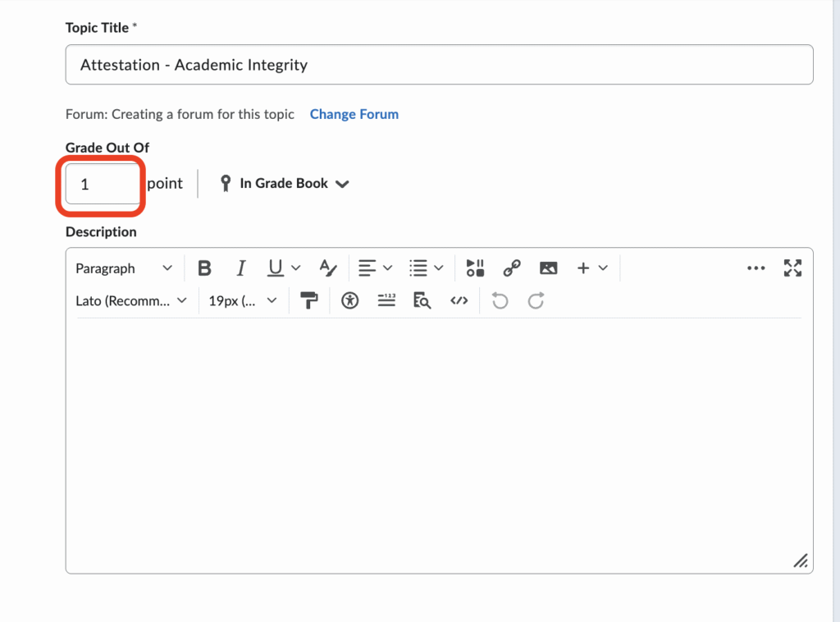Expand the Paragraph format dropdown
Image resolution: width=840 pixels, height=622 pixels.
pyautogui.click(x=124, y=268)
